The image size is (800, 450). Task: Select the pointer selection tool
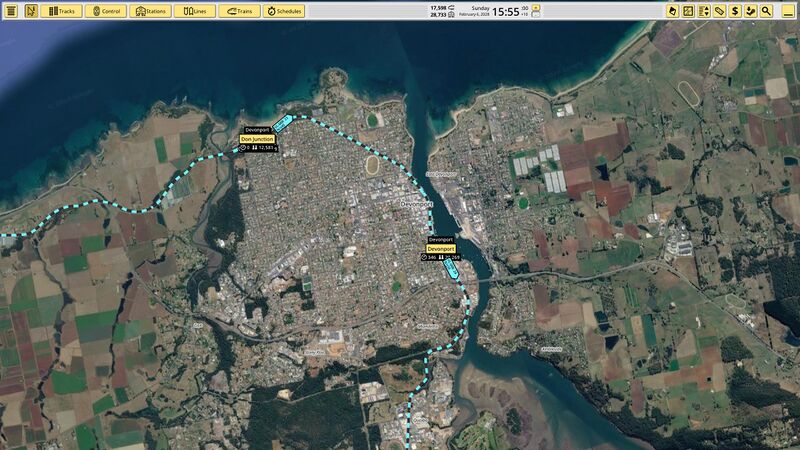pos(31,11)
